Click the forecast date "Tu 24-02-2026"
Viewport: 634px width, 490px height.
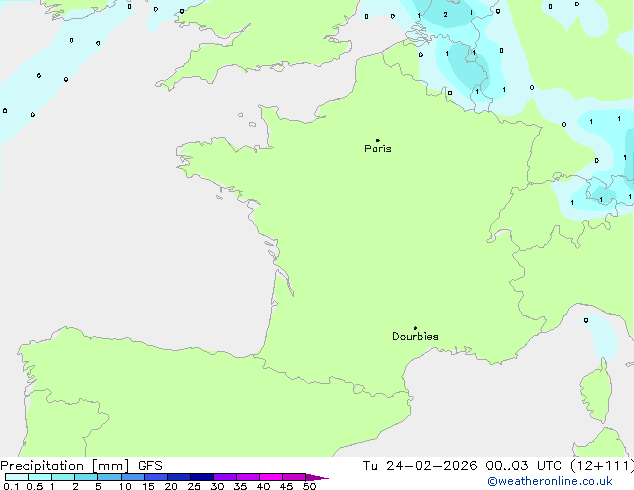[x=420, y=466]
